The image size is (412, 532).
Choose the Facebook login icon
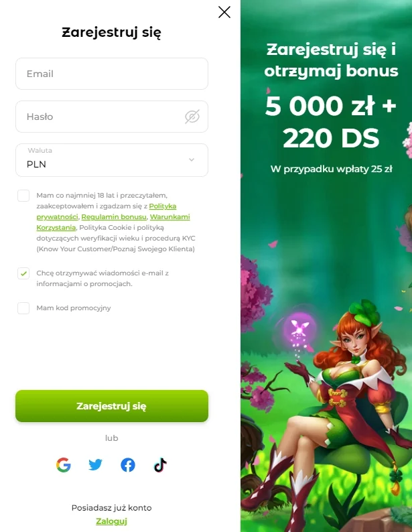pyautogui.click(x=128, y=465)
